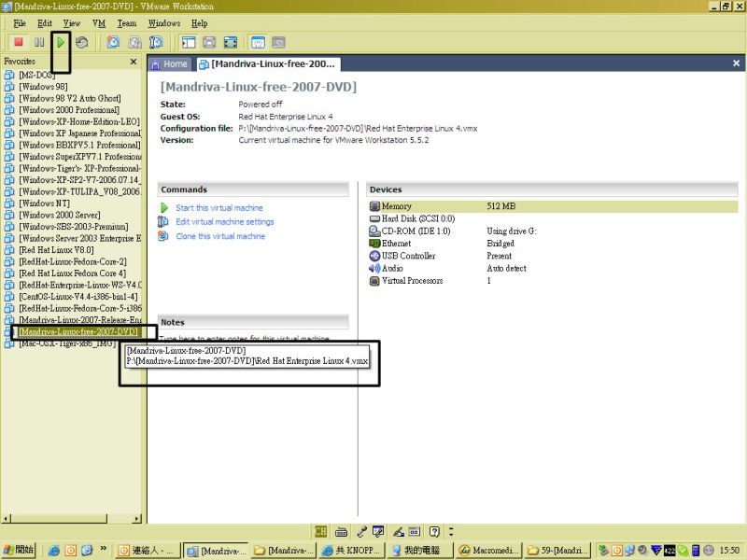Open the Snapshot Manager toolbar icon
The height and width of the screenshot is (560, 747).
(x=156, y=42)
